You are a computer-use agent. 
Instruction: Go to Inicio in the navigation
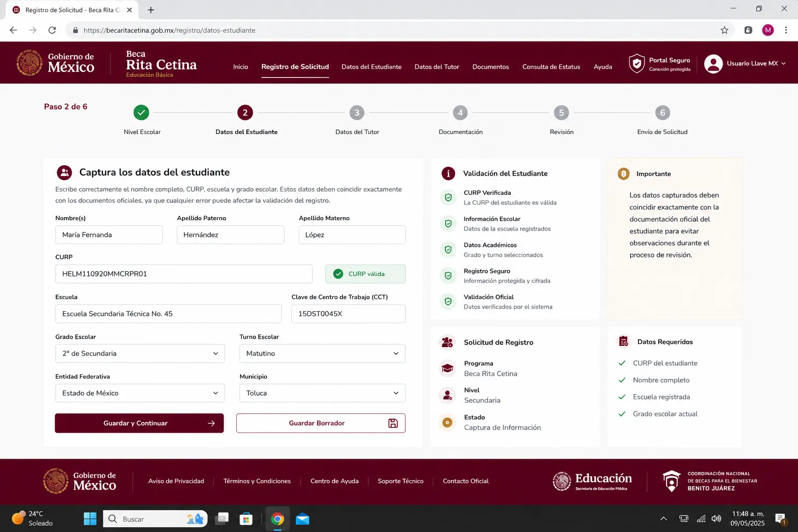click(241, 67)
